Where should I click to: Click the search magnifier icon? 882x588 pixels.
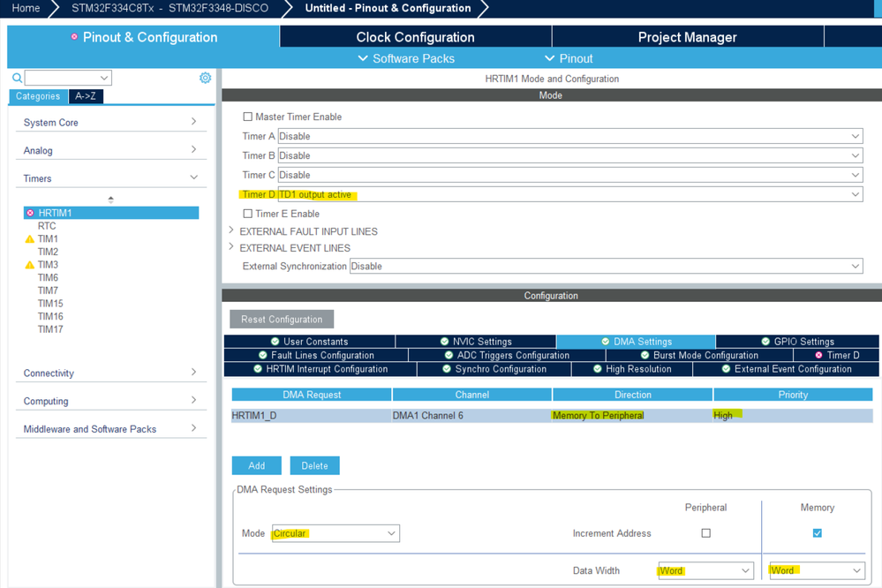pyautogui.click(x=18, y=78)
